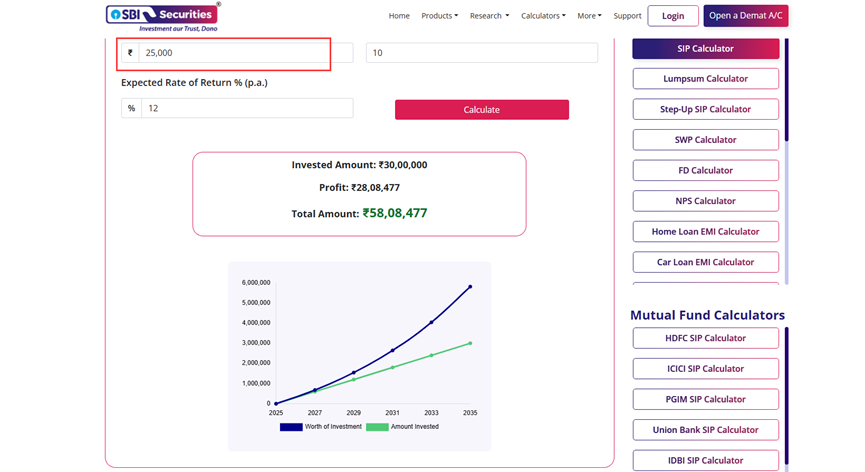This screenshot has width=865, height=472.
Task: Go to the Support page
Action: tap(627, 16)
